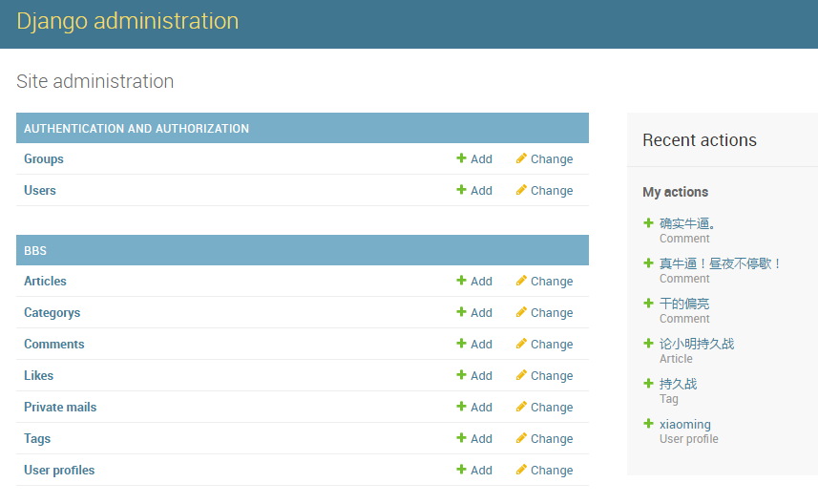
Task: Click plus icon beside 论小明持久战 action
Action: tap(648, 343)
